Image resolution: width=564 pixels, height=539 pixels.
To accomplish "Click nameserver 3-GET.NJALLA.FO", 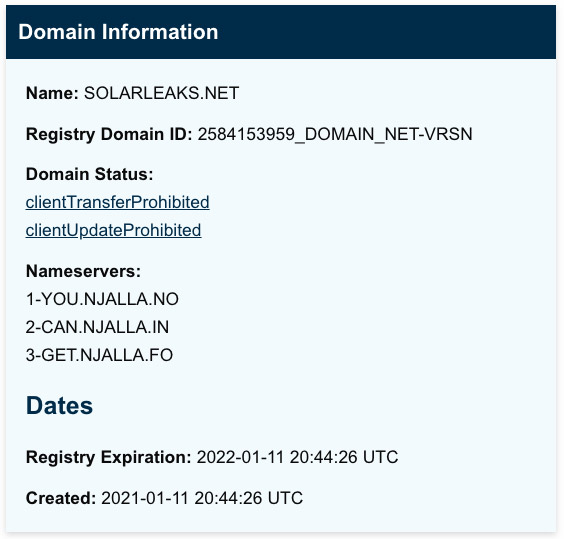I will tap(99, 355).
